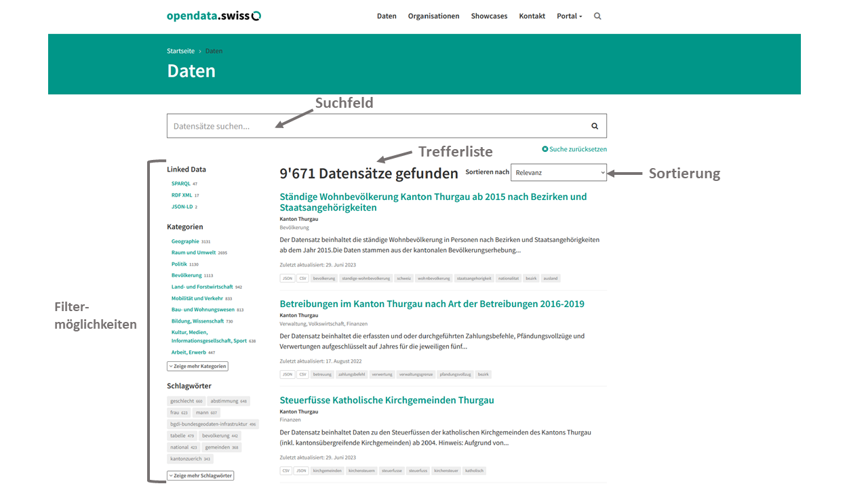Expand 'Zeige mehr Schlagwörter'

200,476
